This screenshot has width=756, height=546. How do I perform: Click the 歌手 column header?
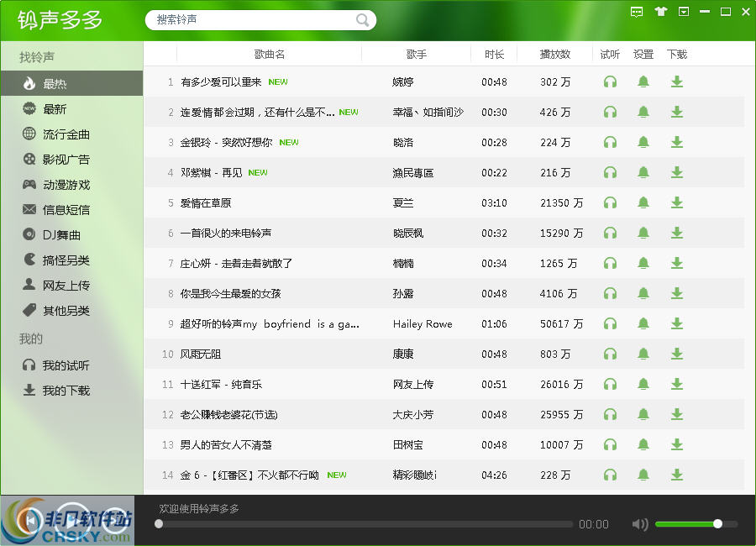tap(416, 54)
